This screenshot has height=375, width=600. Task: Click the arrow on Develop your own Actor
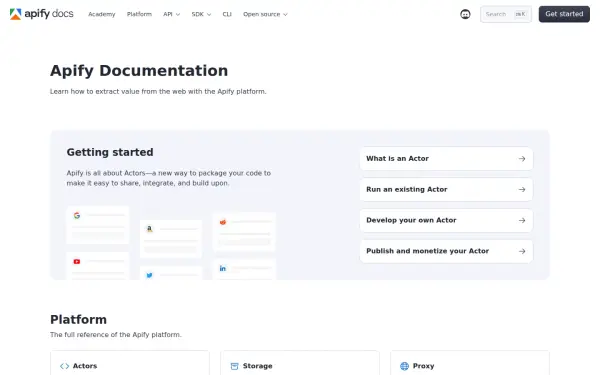tap(522, 220)
